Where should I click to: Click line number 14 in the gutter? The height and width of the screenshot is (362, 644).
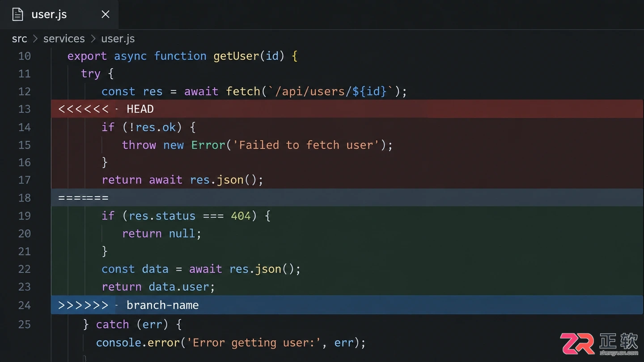25,127
